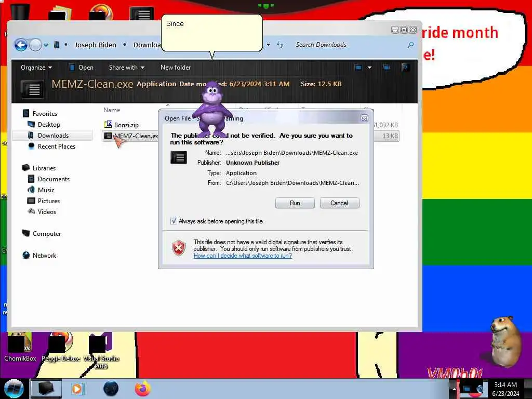Click the Windows Start orb
Screen dimensions: 532x399
click(x=14, y=389)
